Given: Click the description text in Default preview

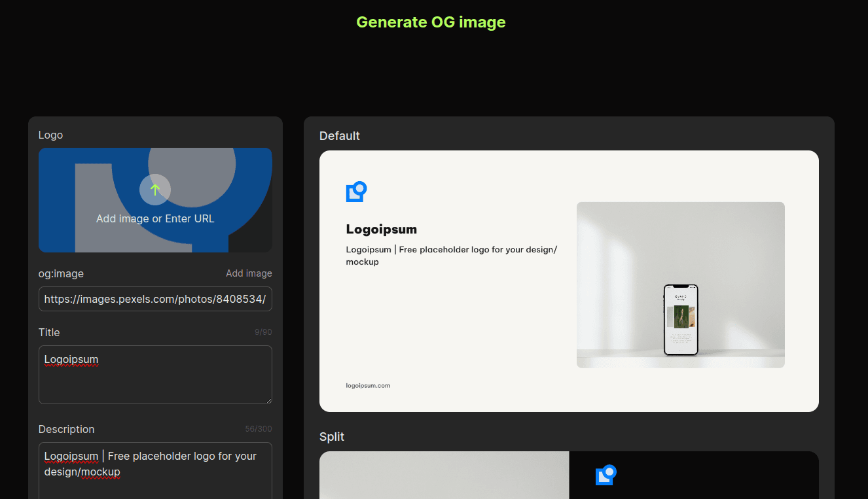Looking at the screenshot, I should point(452,256).
